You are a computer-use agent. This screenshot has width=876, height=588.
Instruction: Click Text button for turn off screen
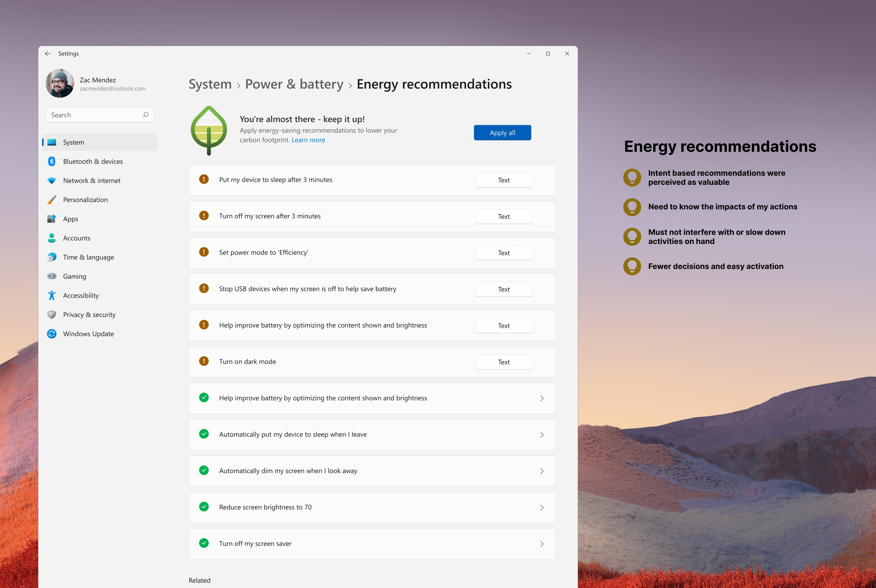tap(504, 216)
